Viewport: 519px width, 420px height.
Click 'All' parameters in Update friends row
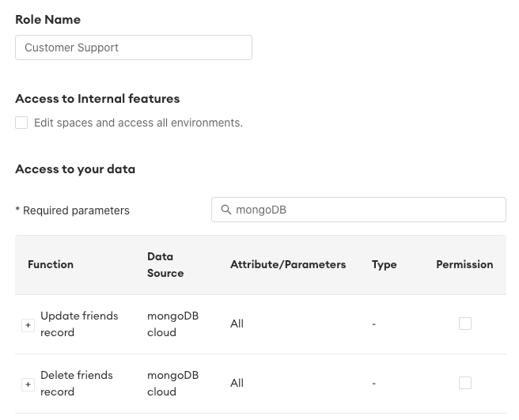pyautogui.click(x=237, y=324)
